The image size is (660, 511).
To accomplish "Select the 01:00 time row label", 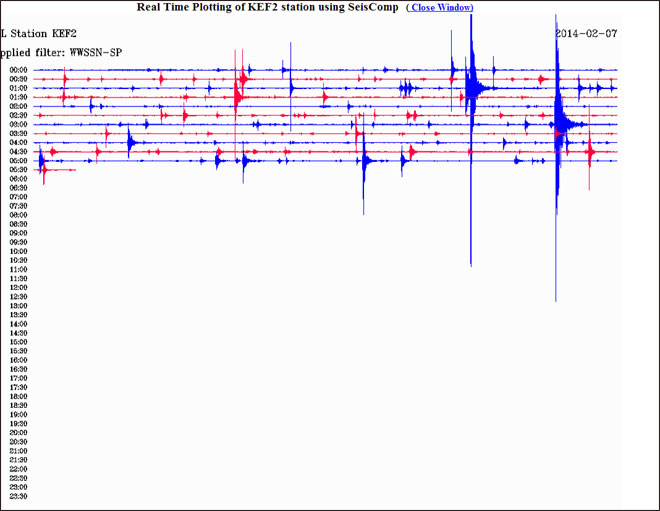I will [x=18, y=88].
